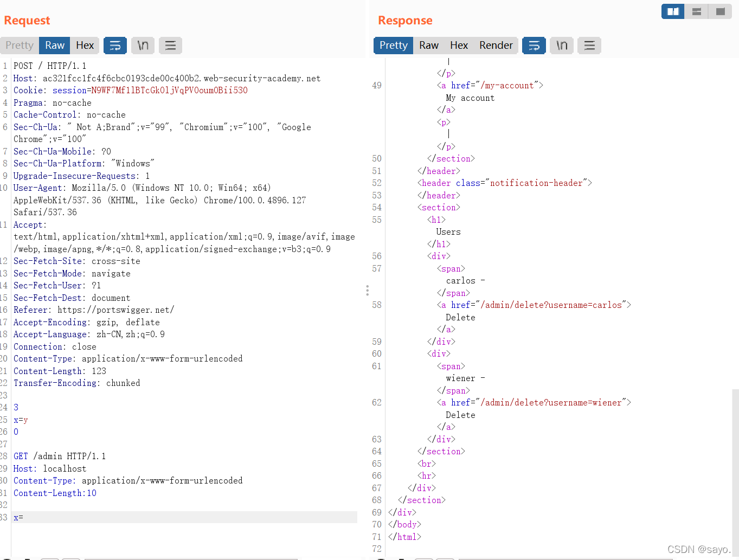The height and width of the screenshot is (560, 739).
Task: Switch Response view to Raw tab
Action: pos(429,46)
